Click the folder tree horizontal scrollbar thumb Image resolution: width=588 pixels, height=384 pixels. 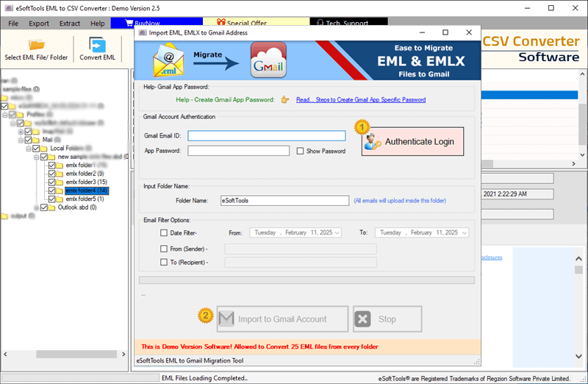pos(76,354)
